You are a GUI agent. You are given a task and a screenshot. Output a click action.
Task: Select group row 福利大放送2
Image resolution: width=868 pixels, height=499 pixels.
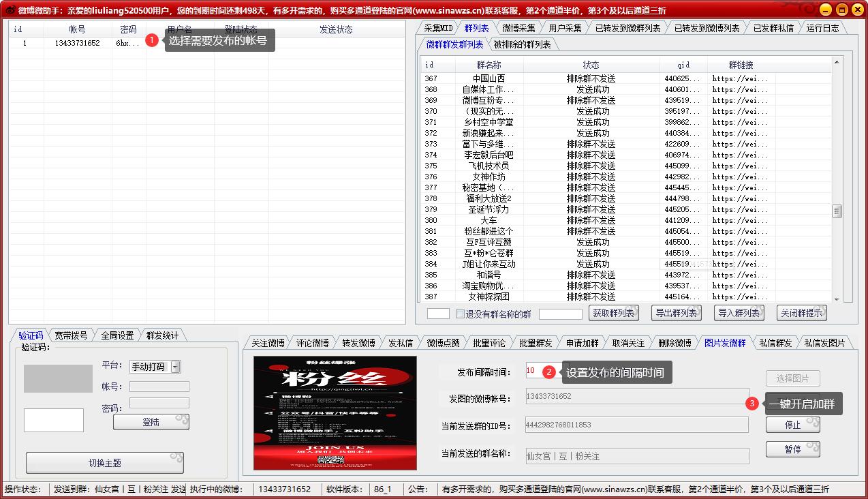626,198
